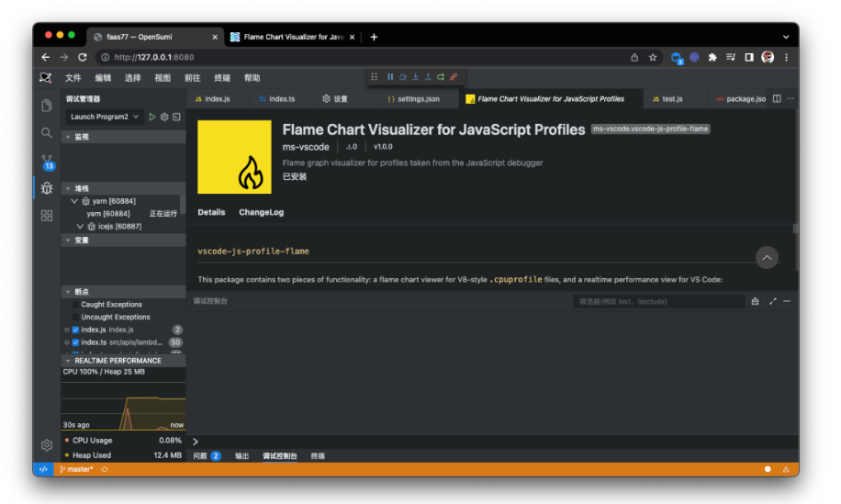
Task: Open browser tab list chevron
Action: (786, 37)
